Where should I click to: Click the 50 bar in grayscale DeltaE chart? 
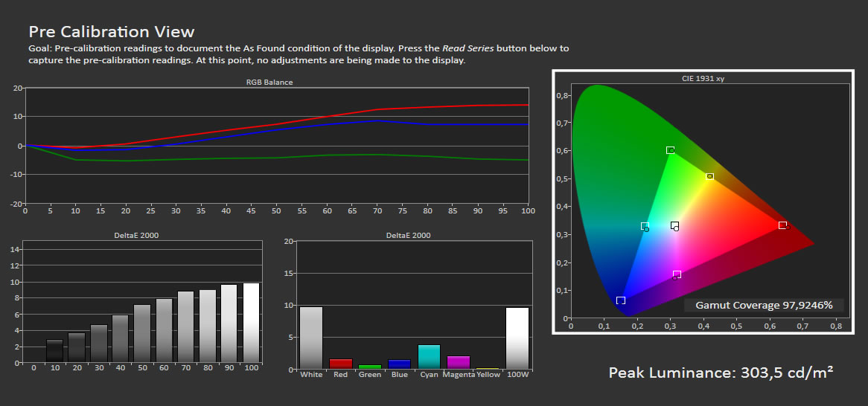coord(142,333)
